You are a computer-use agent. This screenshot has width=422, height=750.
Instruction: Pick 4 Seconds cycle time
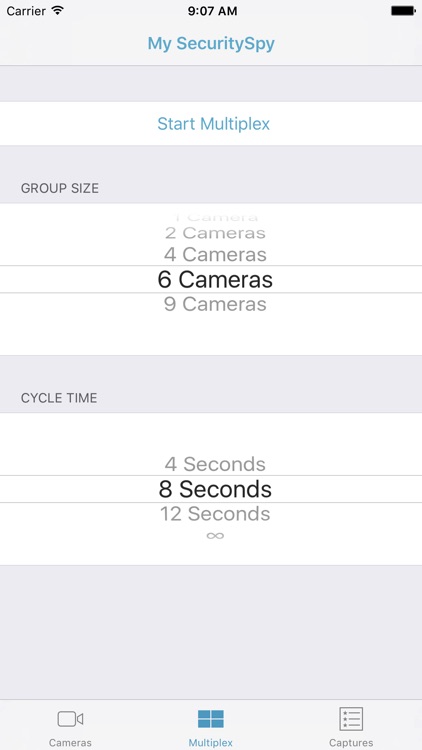215,464
